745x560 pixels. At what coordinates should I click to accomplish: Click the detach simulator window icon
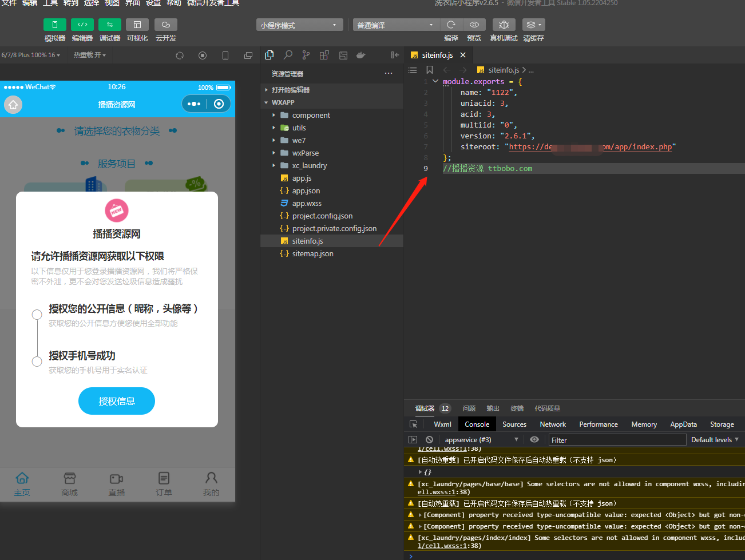tap(248, 55)
